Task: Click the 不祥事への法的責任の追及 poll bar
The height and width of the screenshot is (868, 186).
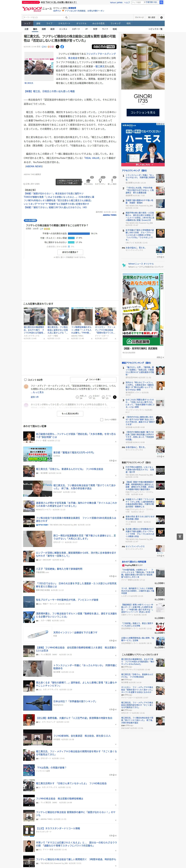Action: (x=79, y=233)
